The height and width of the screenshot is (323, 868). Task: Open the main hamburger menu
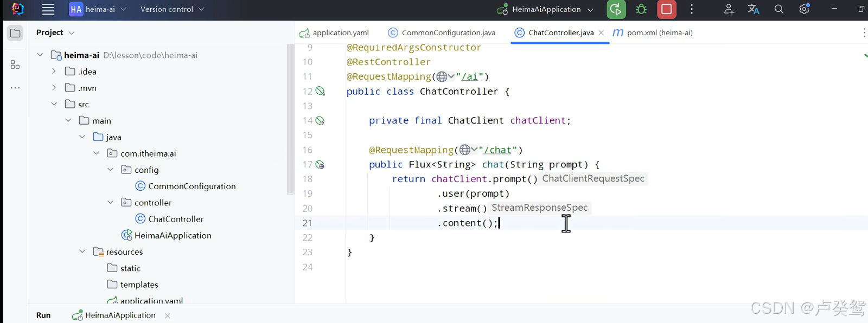click(x=48, y=9)
